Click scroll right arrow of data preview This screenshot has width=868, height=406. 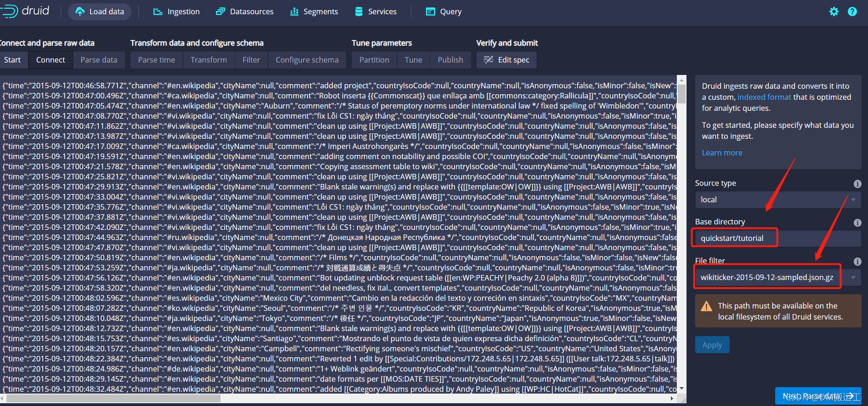pyautogui.click(x=672, y=398)
